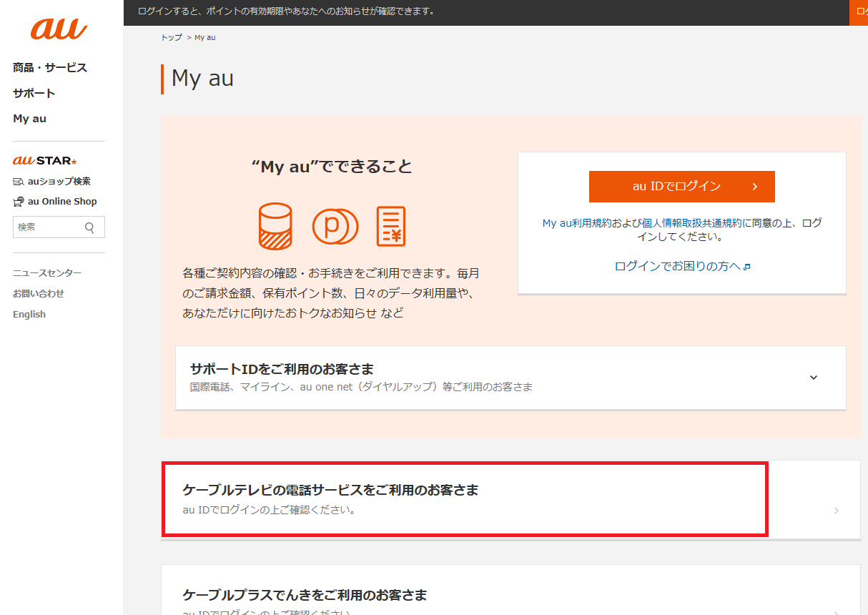The height and width of the screenshot is (615, 868).
Task: Click the My au breadcrumb text
Action: pyautogui.click(x=204, y=37)
